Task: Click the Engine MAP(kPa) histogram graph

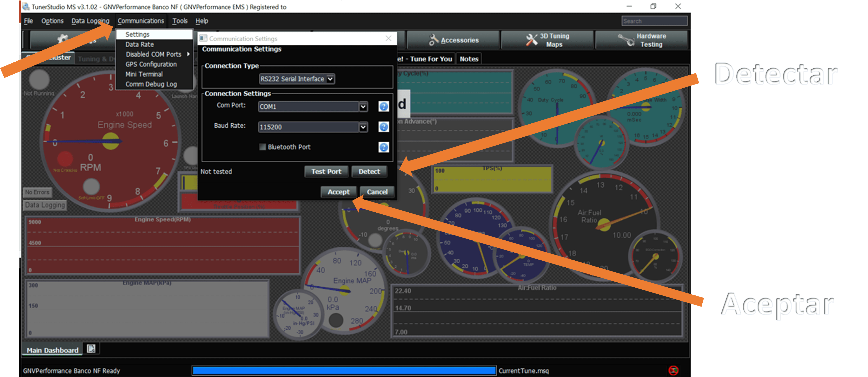Action: pyautogui.click(x=147, y=309)
